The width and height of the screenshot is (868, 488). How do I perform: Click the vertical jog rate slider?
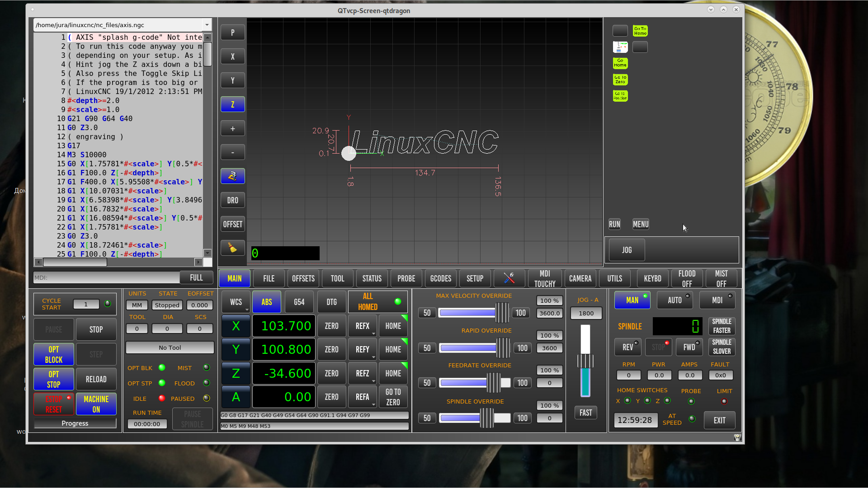(585, 361)
